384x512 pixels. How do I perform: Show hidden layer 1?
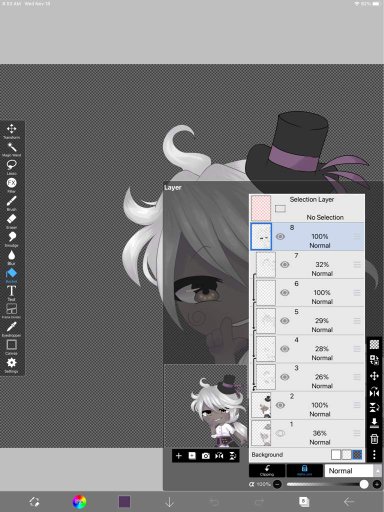point(280,433)
